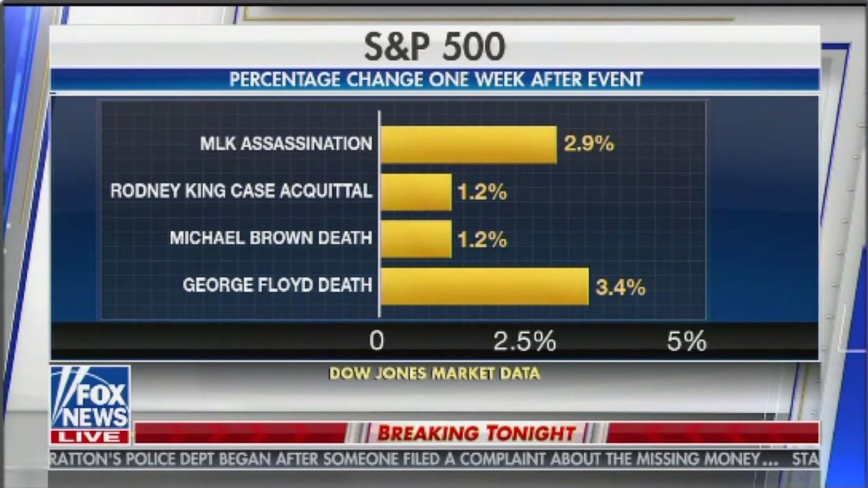Click the 2.5% axis label
The width and height of the screenshot is (868, 488).
click(524, 342)
